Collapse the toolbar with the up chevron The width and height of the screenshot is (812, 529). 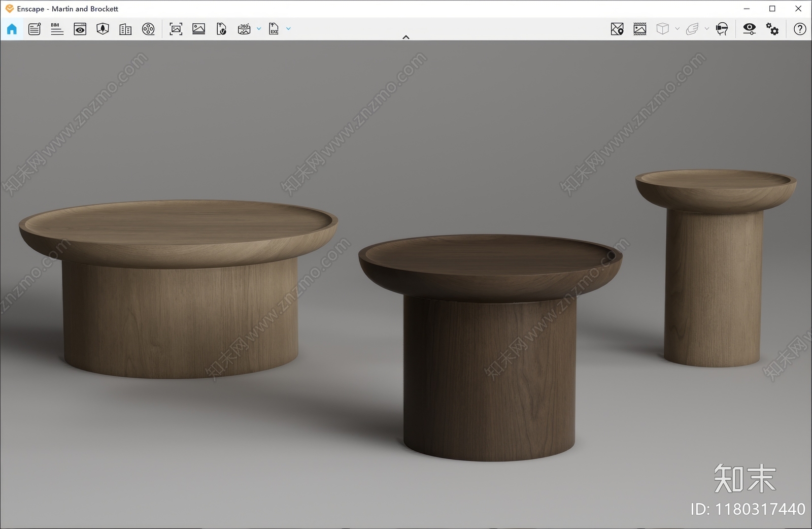[x=406, y=37]
